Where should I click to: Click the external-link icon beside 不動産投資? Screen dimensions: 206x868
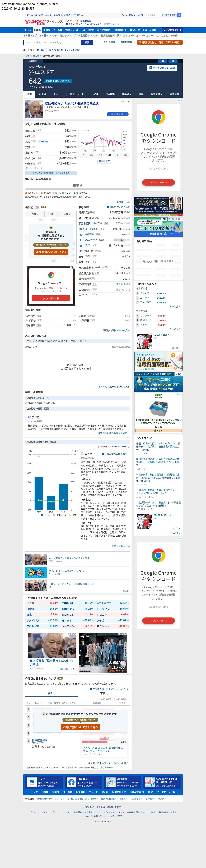pos(126,30)
